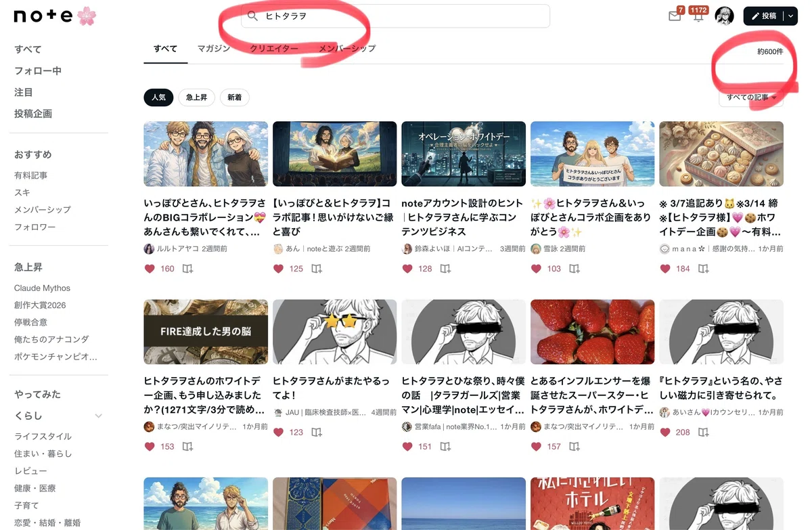Image resolution: width=812 pixels, height=530 pixels.
Task: Like the article with 151 hearts
Action: pyautogui.click(x=407, y=447)
